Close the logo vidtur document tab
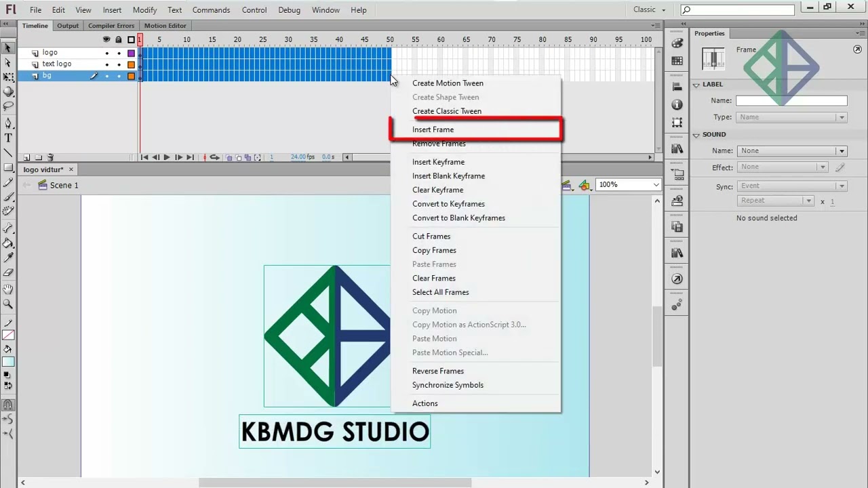The width and height of the screenshot is (868, 488). click(x=71, y=169)
